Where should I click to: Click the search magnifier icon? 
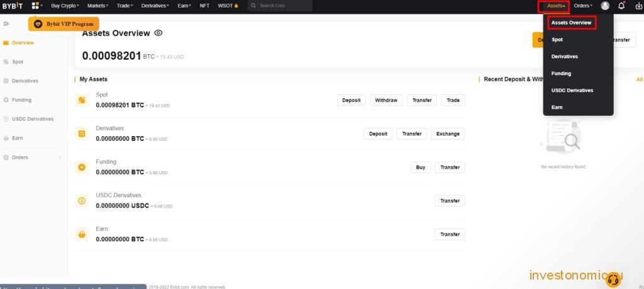(x=253, y=6)
